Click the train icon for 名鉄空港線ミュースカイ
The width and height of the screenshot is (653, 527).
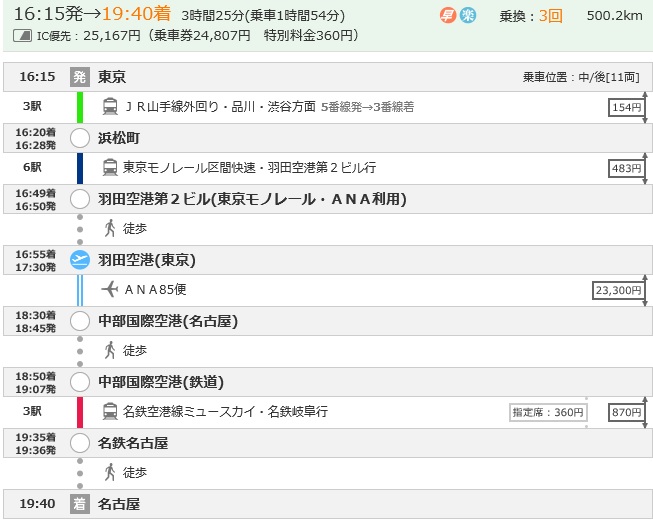(x=110, y=412)
